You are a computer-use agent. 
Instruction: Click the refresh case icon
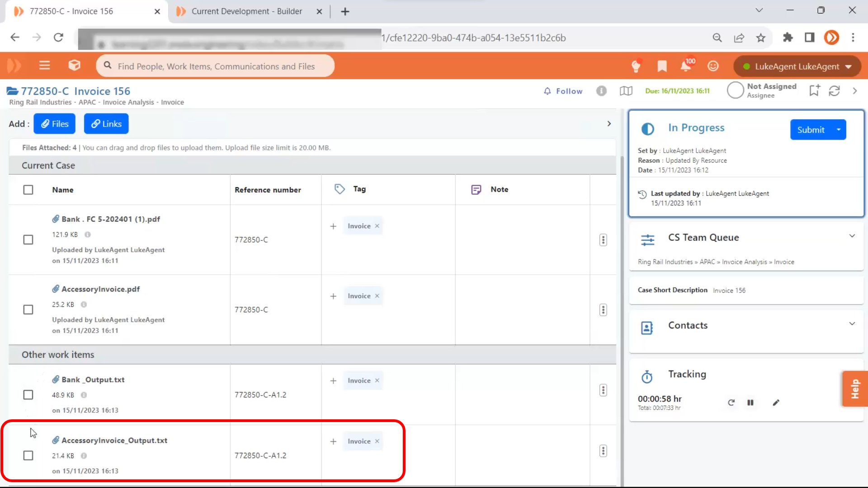coord(834,91)
